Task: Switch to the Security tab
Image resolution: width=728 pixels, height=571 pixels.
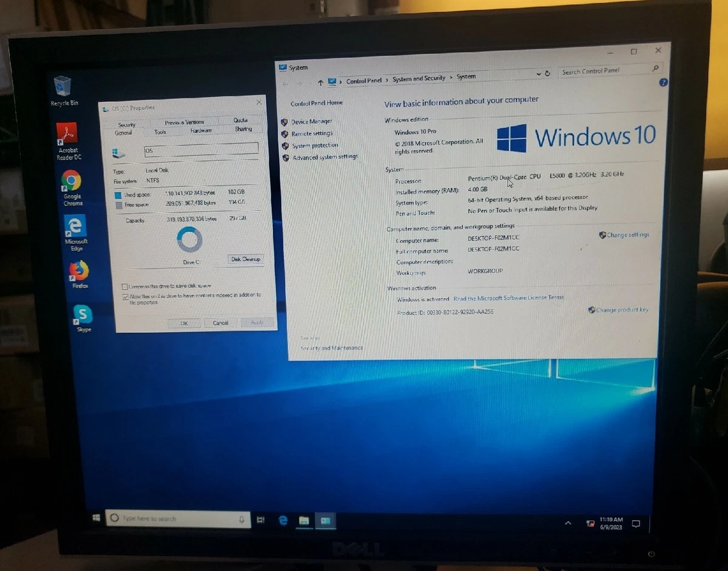Action: coord(127,124)
